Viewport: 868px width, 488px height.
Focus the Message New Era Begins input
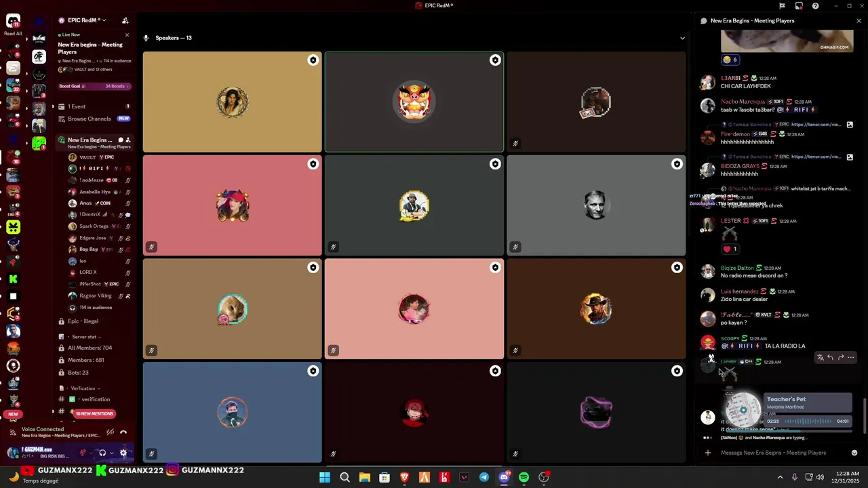coord(781,453)
